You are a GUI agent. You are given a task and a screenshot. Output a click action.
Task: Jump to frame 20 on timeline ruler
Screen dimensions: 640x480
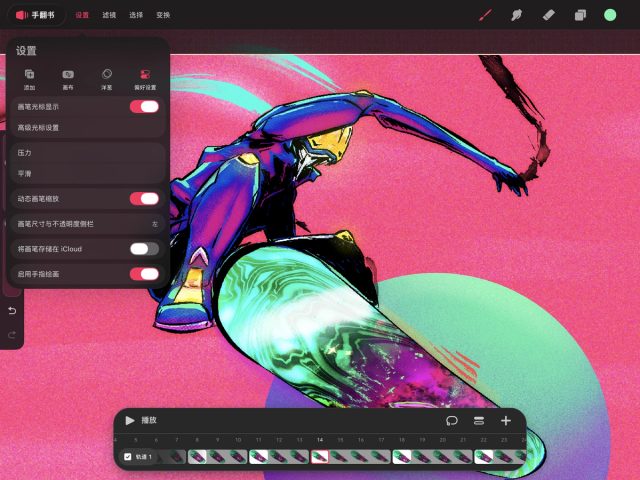pyautogui.click(x=443, y=440)
